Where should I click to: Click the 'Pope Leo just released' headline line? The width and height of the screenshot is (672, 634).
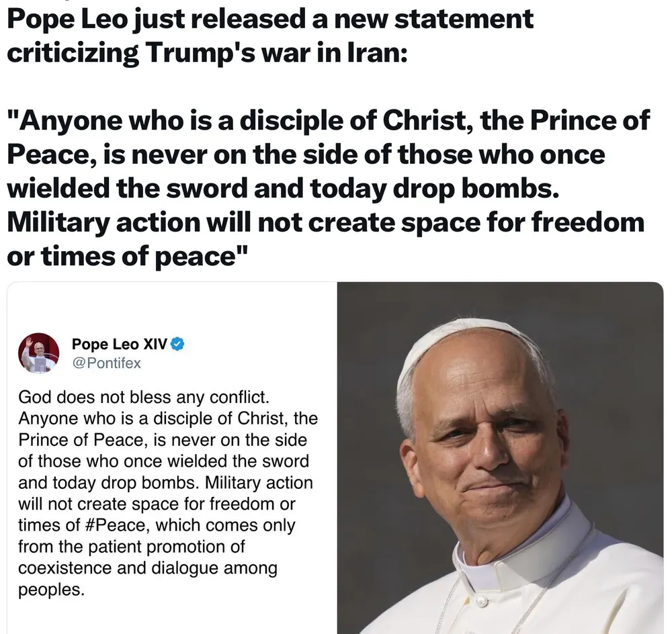(270, 19)
